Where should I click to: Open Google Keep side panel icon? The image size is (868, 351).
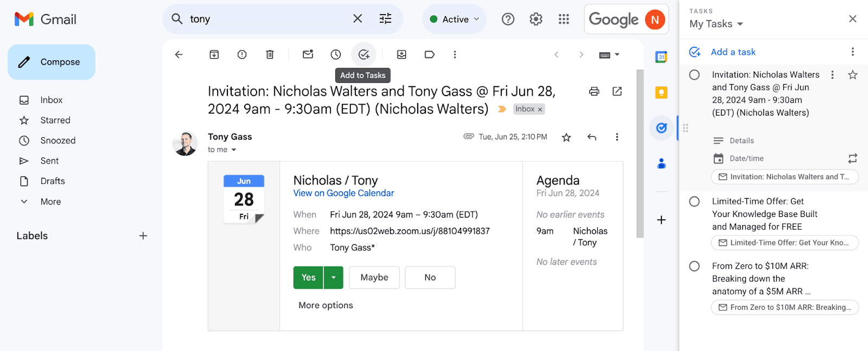[x=661, y=92]
